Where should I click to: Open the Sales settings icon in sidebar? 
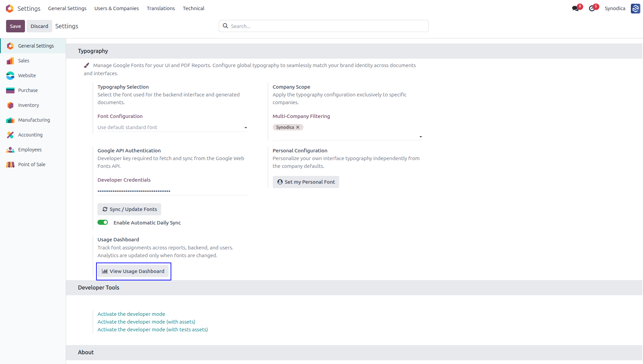pyautogui.click(x=10, y=61)
